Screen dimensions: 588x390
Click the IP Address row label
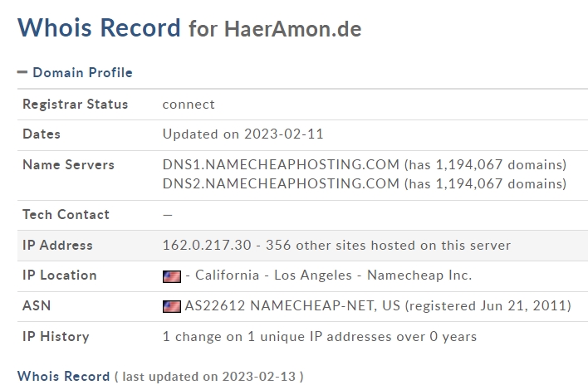pos(57,245)
